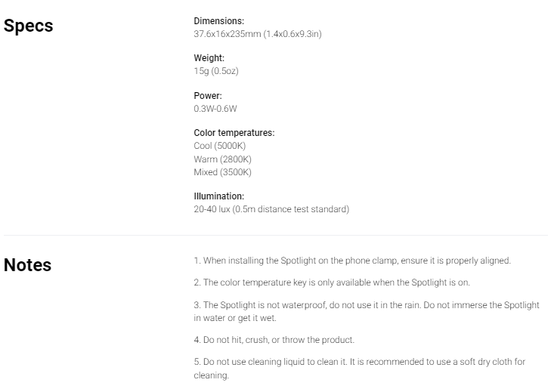Image resolution: width=554 pixels, height=392 pixels.
Task: Select the Illumination label
Action: [218, 196]
